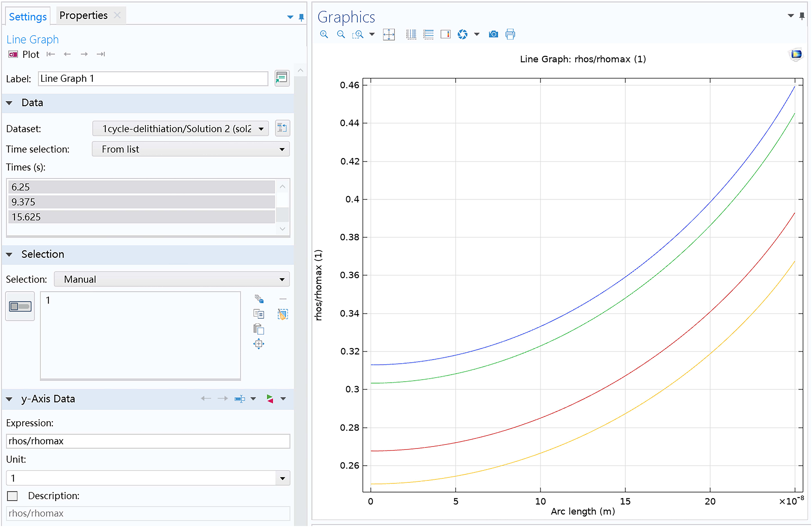
Task: Click the Zoom In icon in Graphics toolbar
Action: tap(324, 34)
